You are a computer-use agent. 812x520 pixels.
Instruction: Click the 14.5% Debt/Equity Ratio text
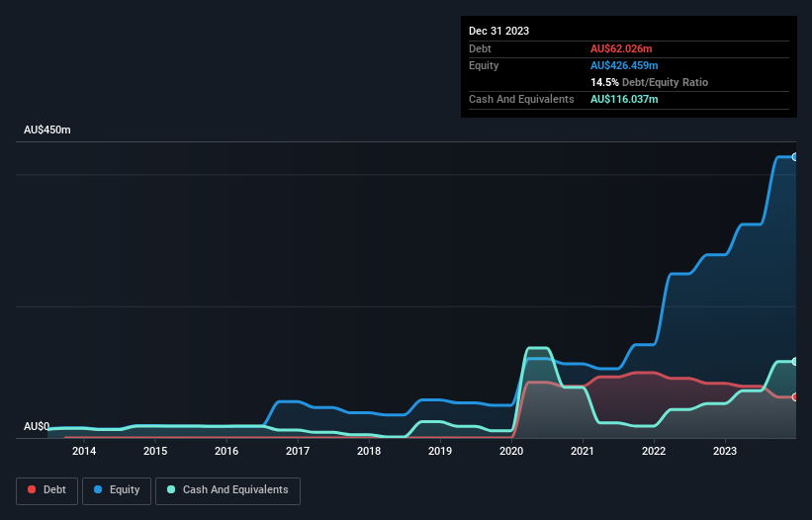coord(650,82)
